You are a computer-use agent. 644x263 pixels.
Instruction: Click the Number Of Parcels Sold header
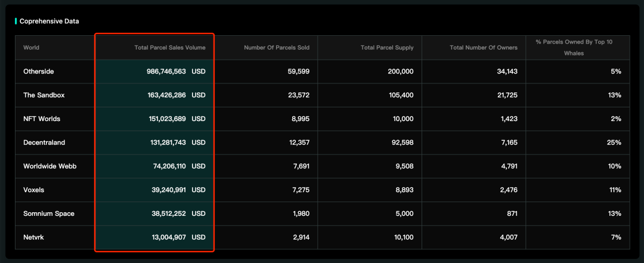point(277,48)
